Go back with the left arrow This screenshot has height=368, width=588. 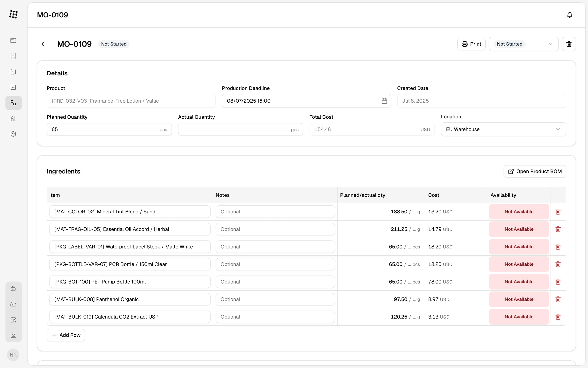[x=44, y=44]
